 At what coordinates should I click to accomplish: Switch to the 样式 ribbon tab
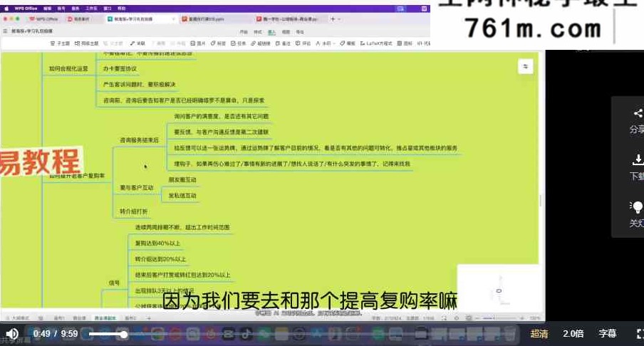258,31
